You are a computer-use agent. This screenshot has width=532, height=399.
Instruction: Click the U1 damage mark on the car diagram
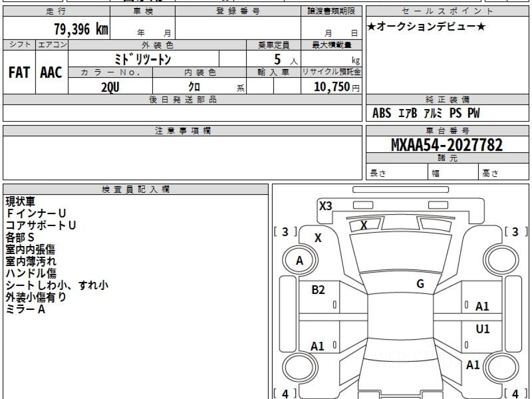point(483,329)
